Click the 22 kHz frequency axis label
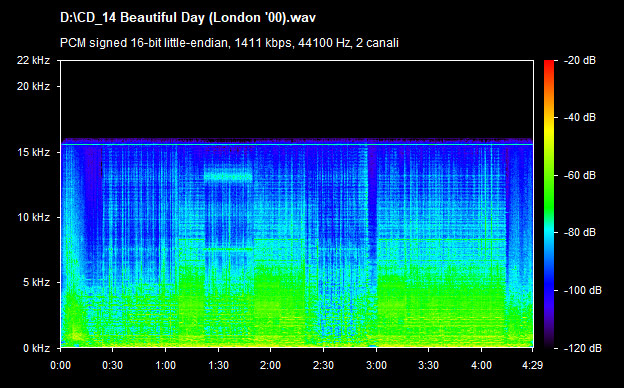624x388 pixels. click(33, 60)
